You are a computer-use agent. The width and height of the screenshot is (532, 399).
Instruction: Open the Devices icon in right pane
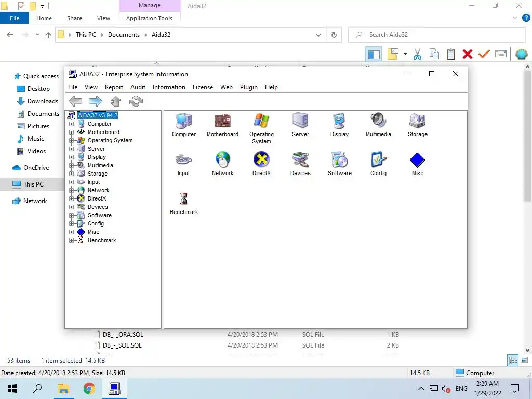click(300, 164)
